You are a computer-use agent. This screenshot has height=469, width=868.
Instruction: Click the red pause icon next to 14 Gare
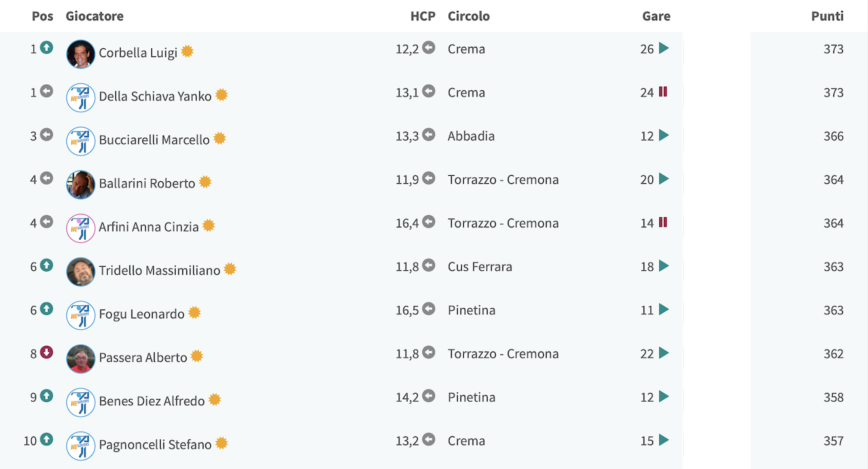663,222
